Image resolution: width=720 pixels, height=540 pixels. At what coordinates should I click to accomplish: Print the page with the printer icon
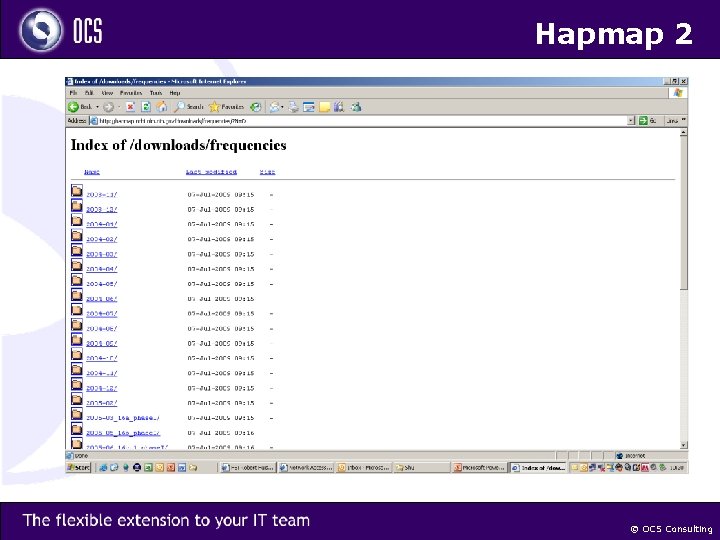293,107
